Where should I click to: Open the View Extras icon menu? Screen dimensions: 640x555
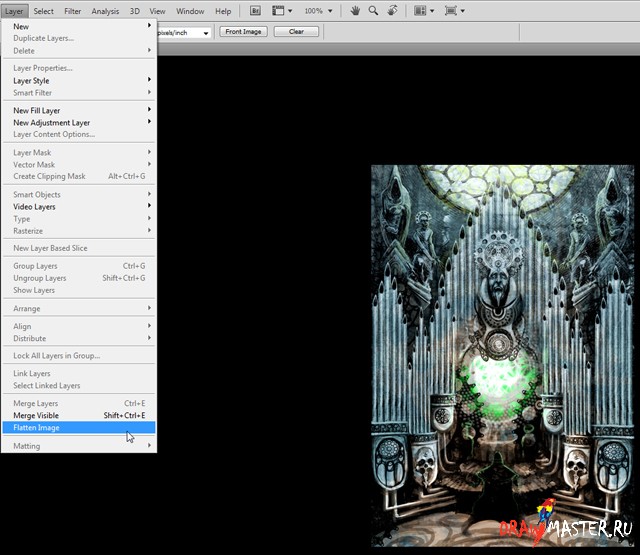tap(278, 11)
